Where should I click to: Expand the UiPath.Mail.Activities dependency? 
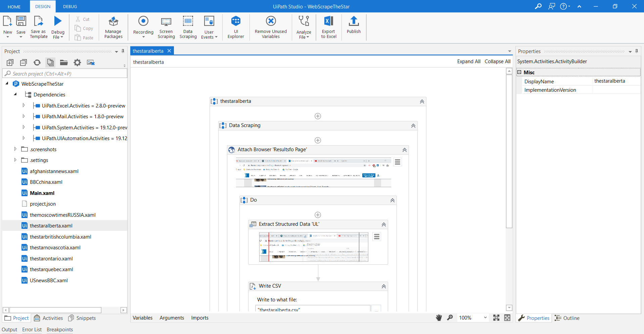pos(24,116)
